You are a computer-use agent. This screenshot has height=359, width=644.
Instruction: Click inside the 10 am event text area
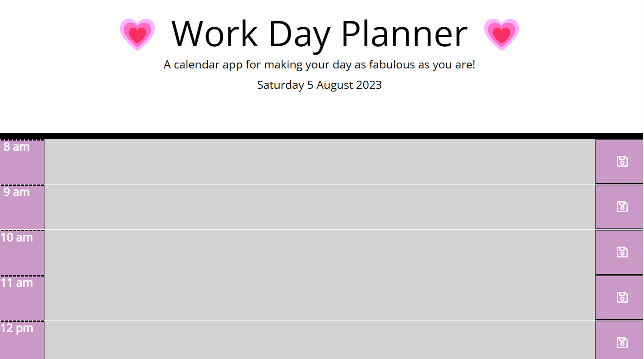[x=317, y=252]
